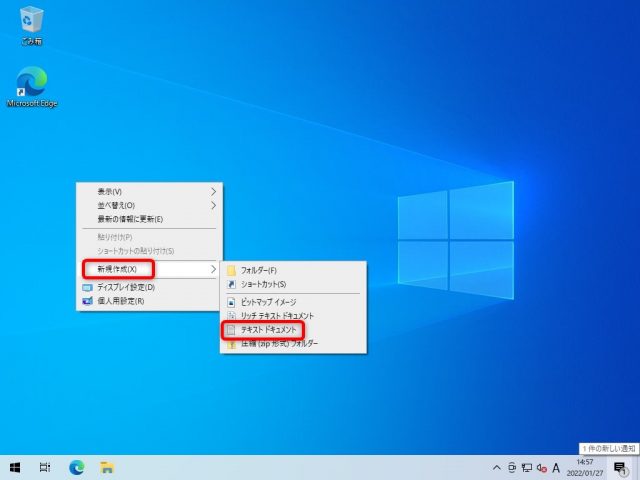Open the notification center icon

click(x=620, y=467)
